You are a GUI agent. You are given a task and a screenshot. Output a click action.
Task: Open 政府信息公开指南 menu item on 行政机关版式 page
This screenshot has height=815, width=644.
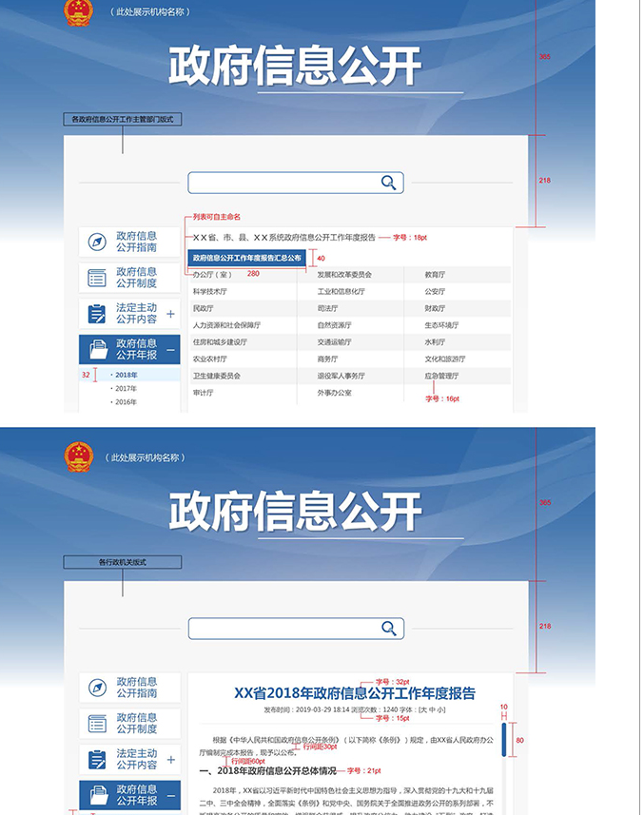point(129,688)
